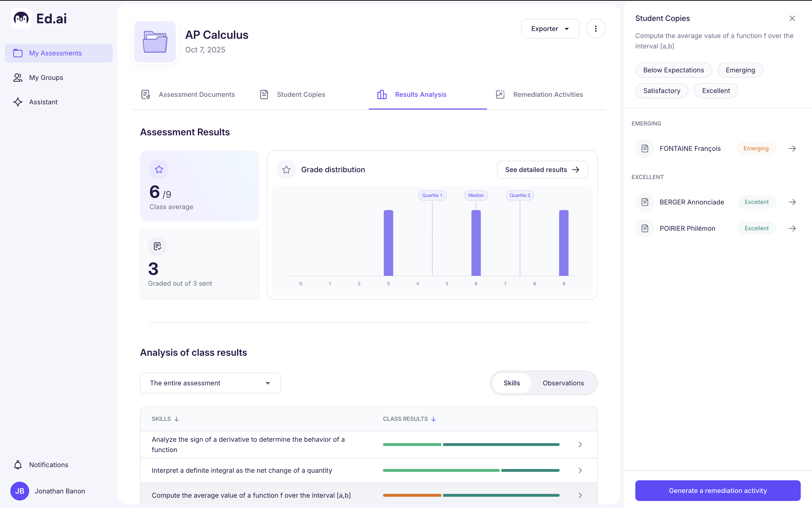The image size is (812, 508).
Task: Open the Exporter dropdown
Action: [550, 29]
